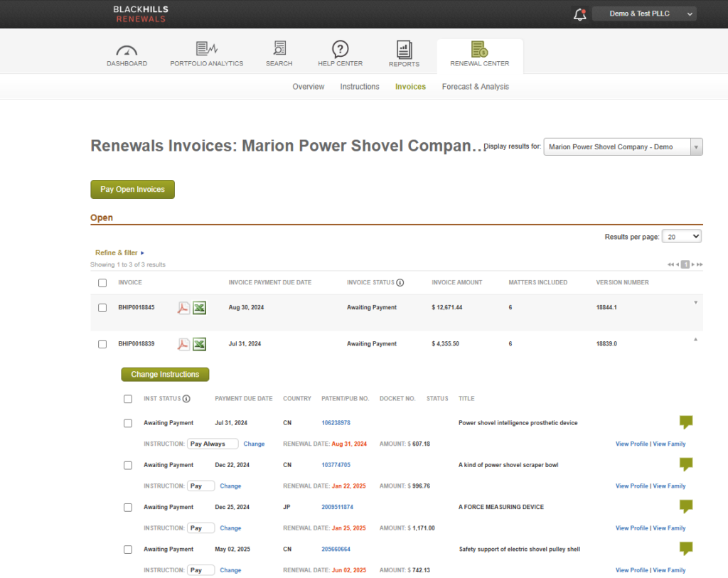Open the Instructions sub-tab
The width and height of the screenshot is (728, 578).
(359, 87)
